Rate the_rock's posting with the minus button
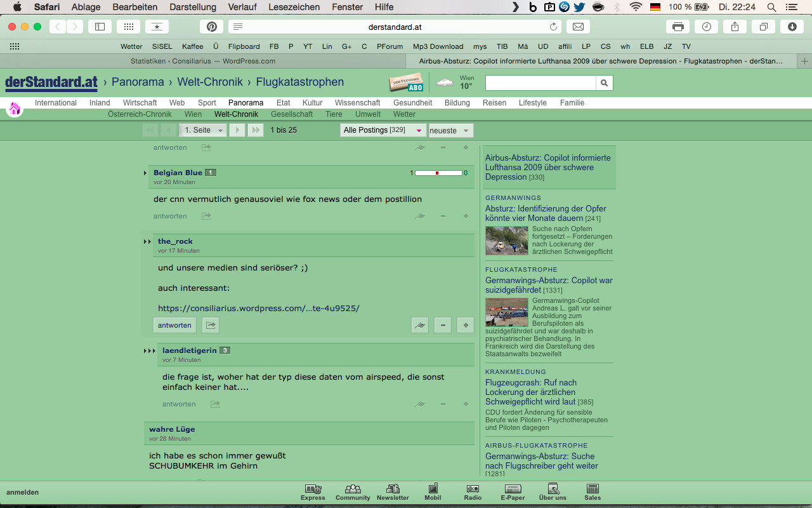This screenshot has width=812, height=508. point(443,325)
